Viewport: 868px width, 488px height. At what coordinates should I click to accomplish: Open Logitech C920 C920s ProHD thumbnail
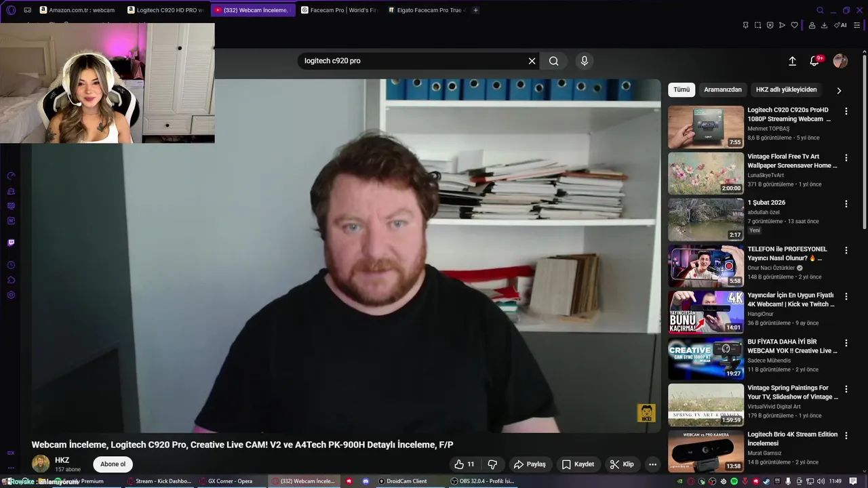[706, 127]
